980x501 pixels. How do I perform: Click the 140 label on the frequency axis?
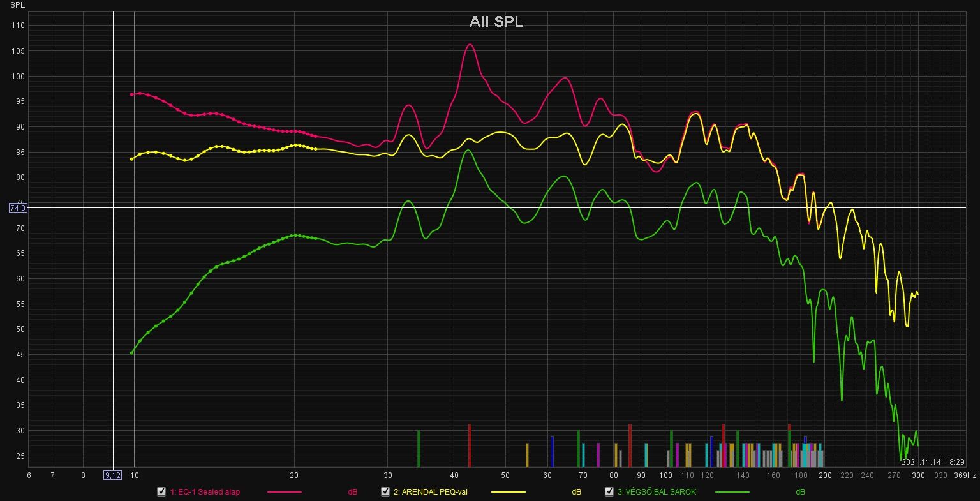point(743,475)
